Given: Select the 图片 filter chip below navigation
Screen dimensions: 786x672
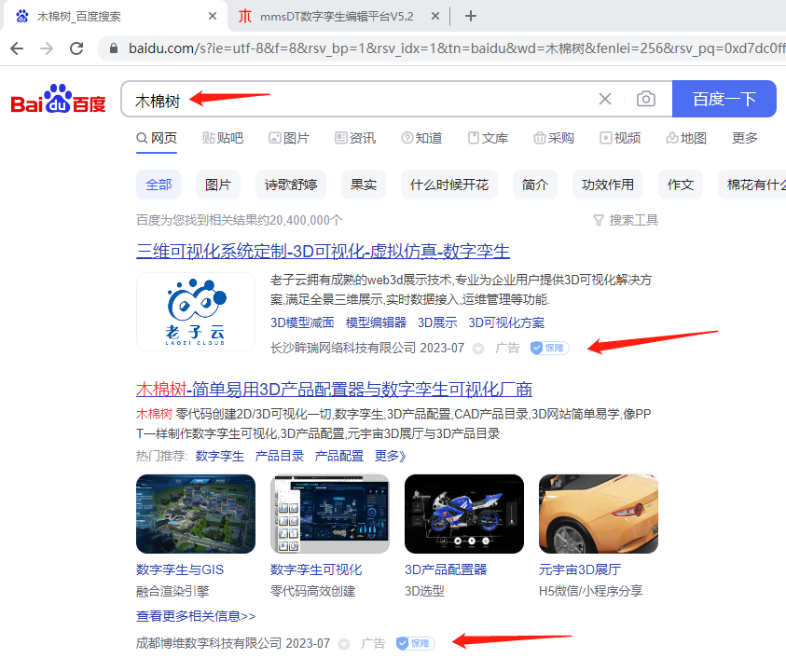Looking at the screenshot, I should [218, 185].
